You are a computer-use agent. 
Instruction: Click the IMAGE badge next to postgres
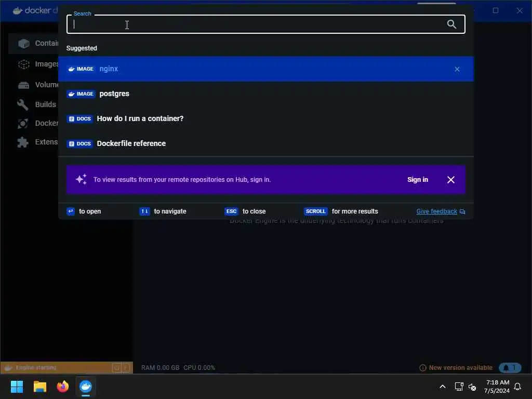point(81,94)
